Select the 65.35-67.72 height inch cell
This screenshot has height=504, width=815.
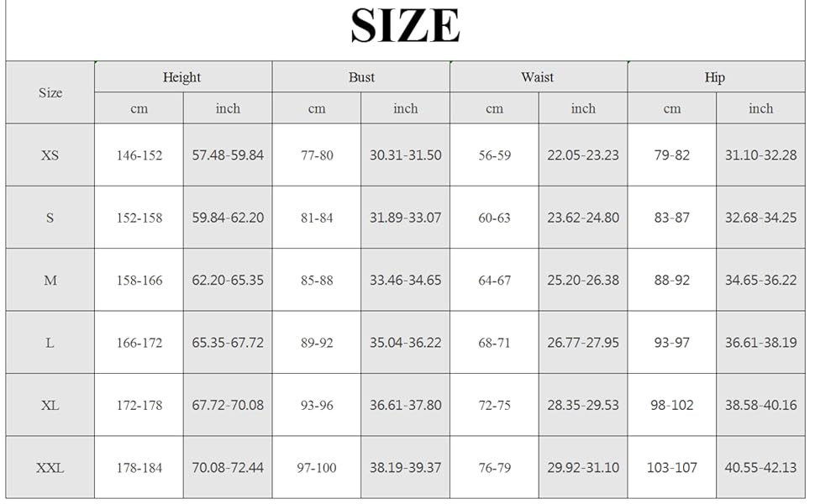click(228, 343)
